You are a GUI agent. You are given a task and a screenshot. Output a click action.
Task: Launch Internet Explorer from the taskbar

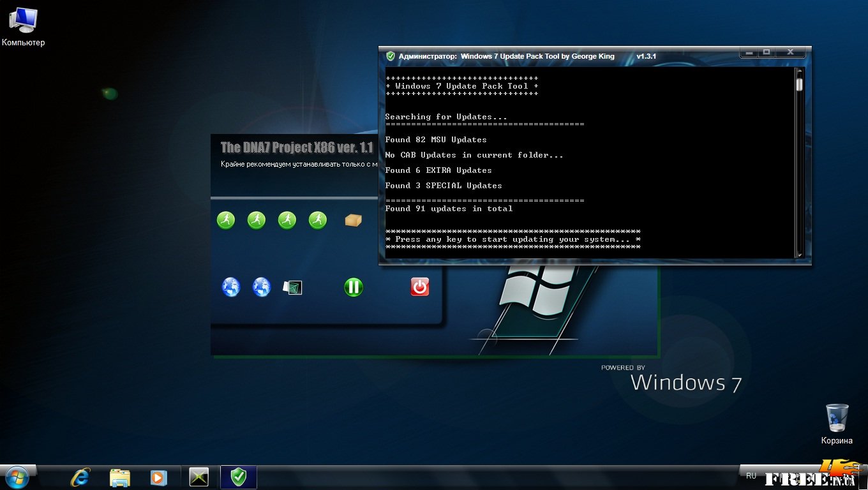(80, 477)
